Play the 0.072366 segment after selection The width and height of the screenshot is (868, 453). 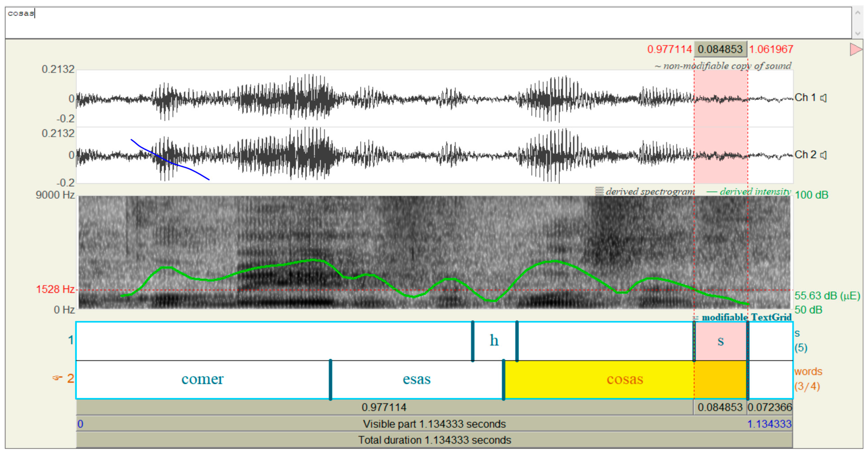[x=770, y=407]
